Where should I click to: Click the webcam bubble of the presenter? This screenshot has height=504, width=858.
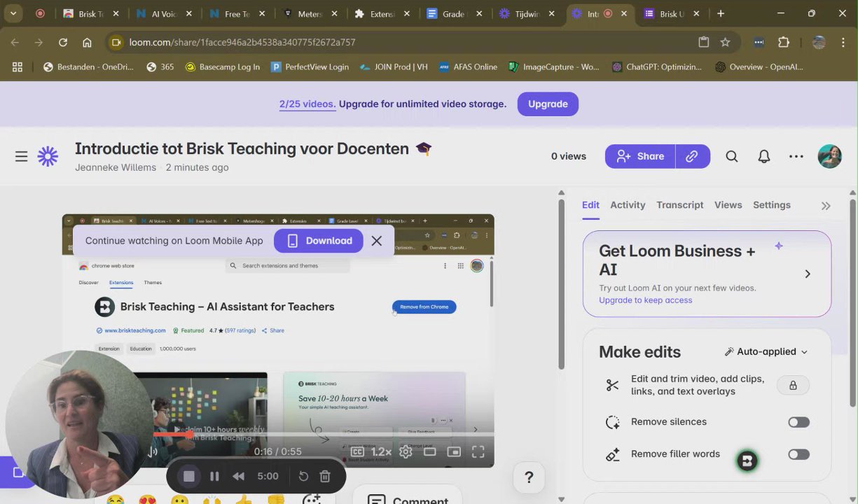coord(79,424)
